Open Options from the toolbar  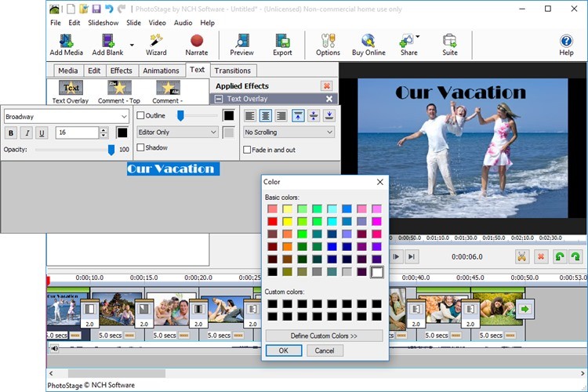328,42
